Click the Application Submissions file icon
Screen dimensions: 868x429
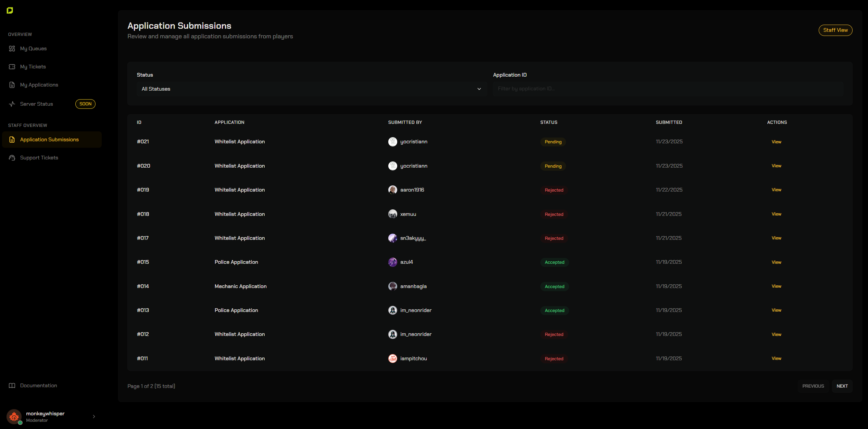(12, 140)
